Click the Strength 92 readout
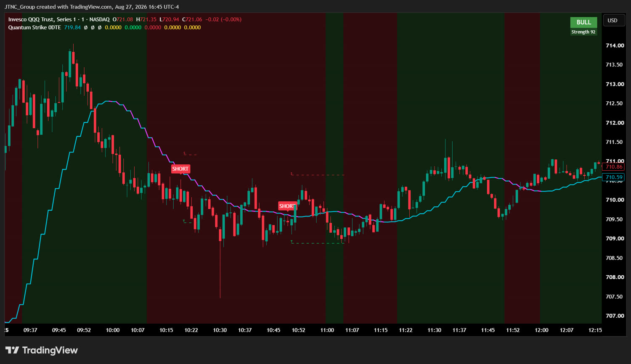The height and width of the screenshot is (364, 631). click(583, 32)
